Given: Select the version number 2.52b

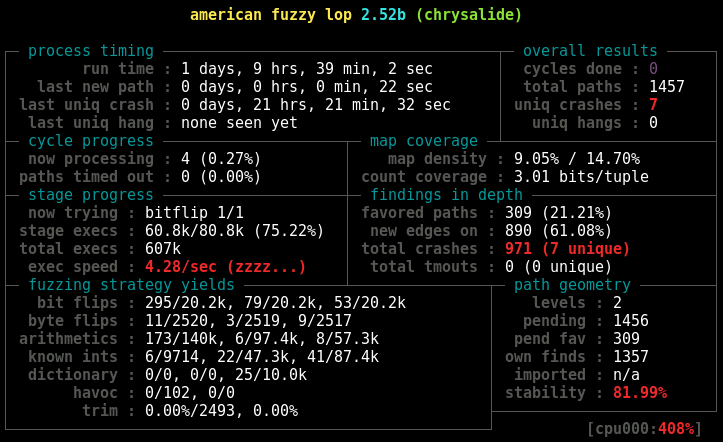Looking at the screenshot, I should [383, 15].
